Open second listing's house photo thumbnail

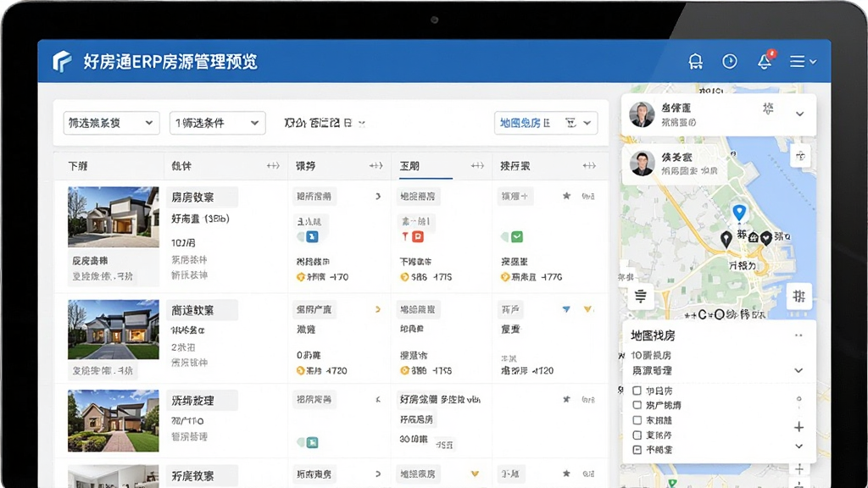pos(114,330)
